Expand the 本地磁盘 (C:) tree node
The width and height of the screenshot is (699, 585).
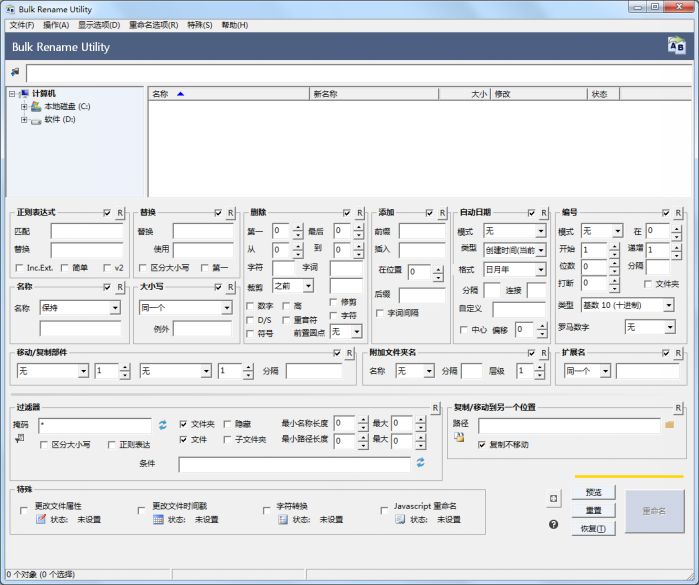point(24,106)
